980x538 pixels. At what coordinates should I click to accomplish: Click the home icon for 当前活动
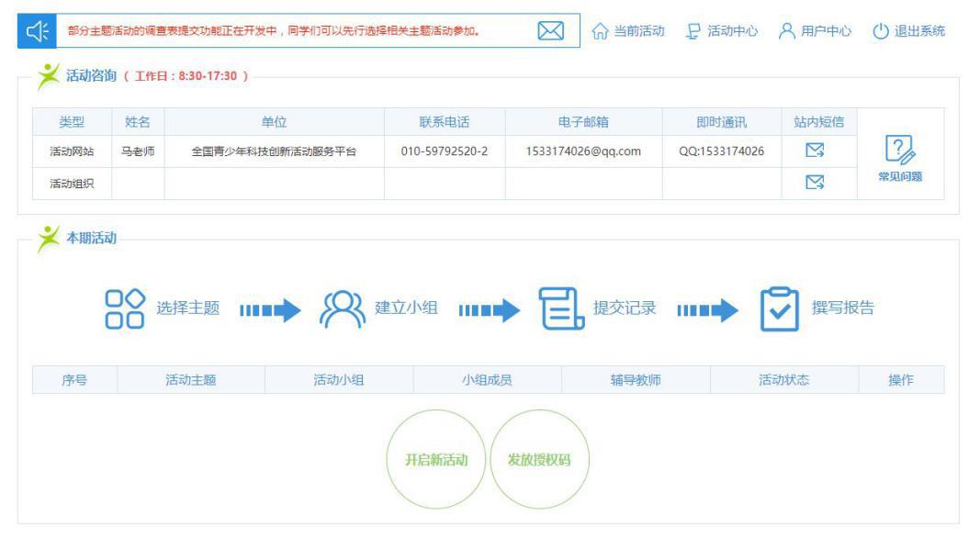coord(600,31)
